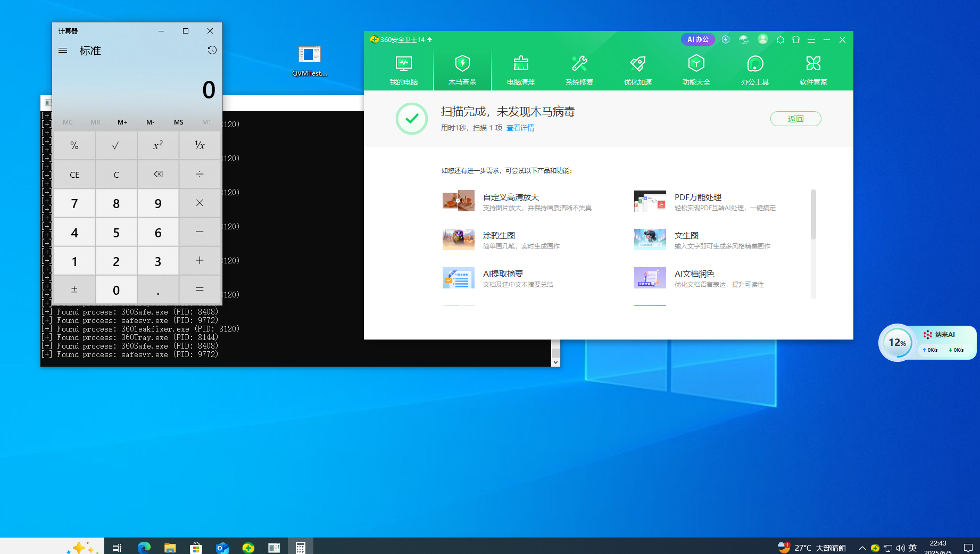This screenshot has height=554, width=980.
Task: Open File Explorer from the taskbar
Action: pyautogui.click(x=170, y=547)
